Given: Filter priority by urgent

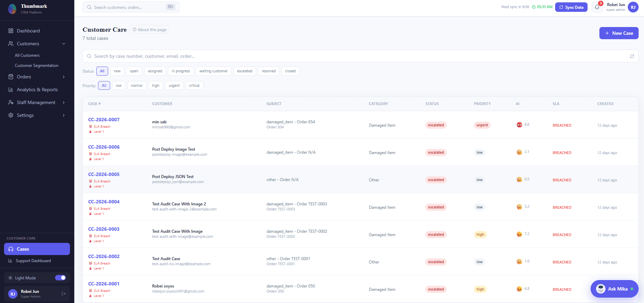Looking at the screenshot, I should pos(174,85).
